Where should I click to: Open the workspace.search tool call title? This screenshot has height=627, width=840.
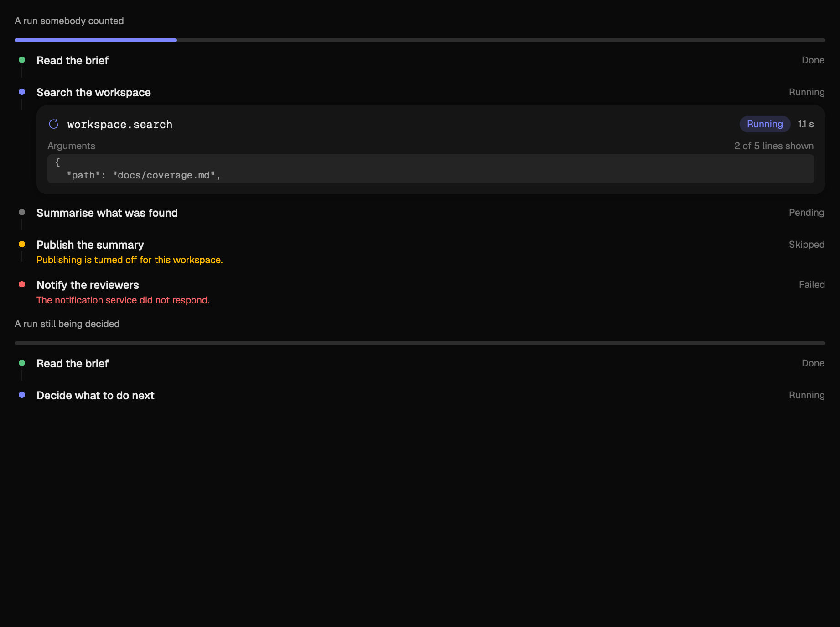tap(120, 125)
